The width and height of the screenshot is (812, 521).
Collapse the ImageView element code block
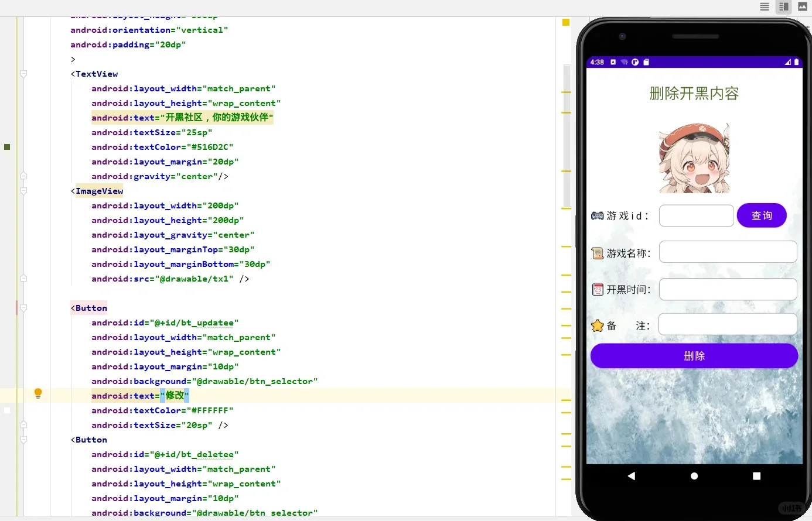[x=23, y=190]
